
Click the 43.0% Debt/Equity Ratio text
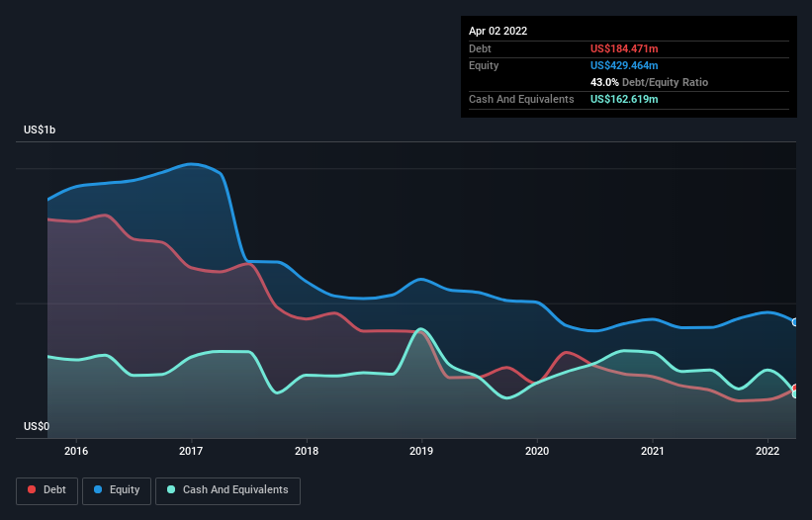click(x=649, y=82)
